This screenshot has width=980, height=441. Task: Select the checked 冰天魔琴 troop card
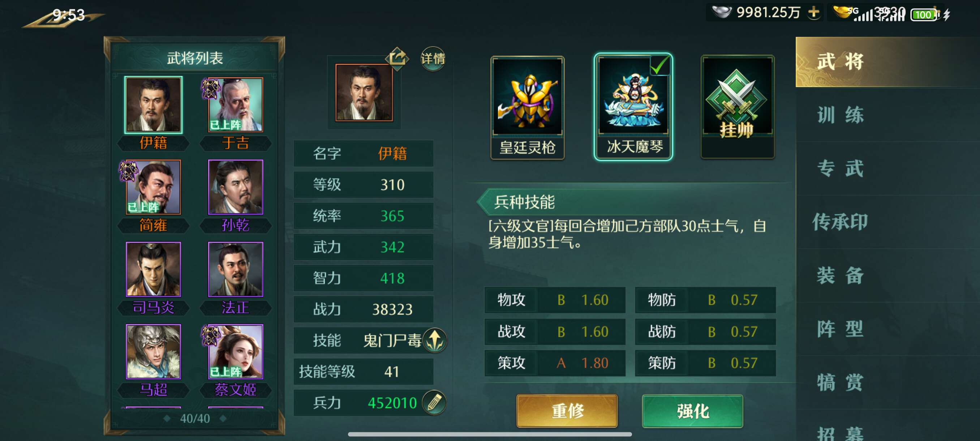coord(633,107)
